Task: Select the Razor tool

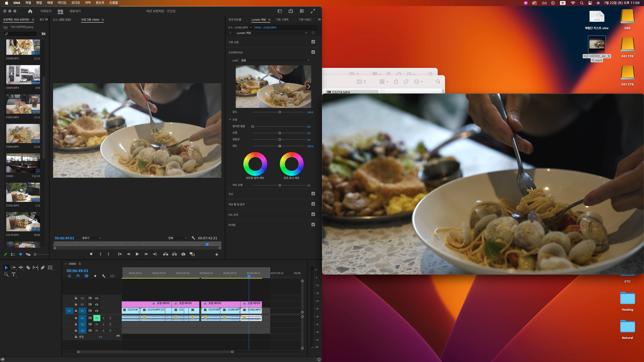Action: pyautogui.click(x=28, y=268)
